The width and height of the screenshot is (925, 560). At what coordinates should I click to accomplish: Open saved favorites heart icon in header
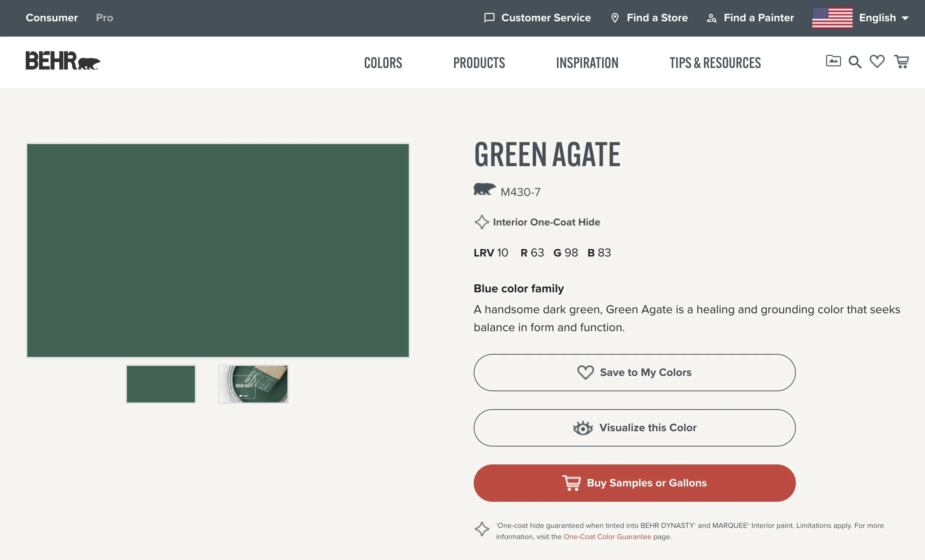877,62
